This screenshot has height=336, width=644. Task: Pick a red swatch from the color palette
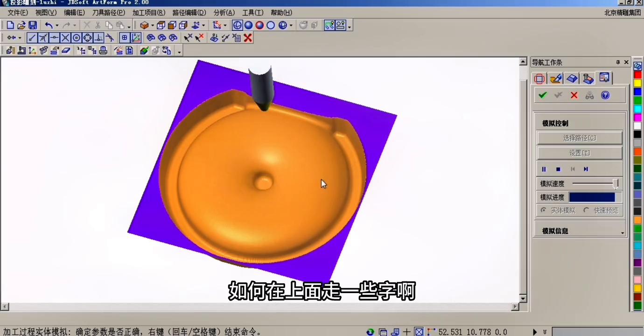click(x=638, y=75)
